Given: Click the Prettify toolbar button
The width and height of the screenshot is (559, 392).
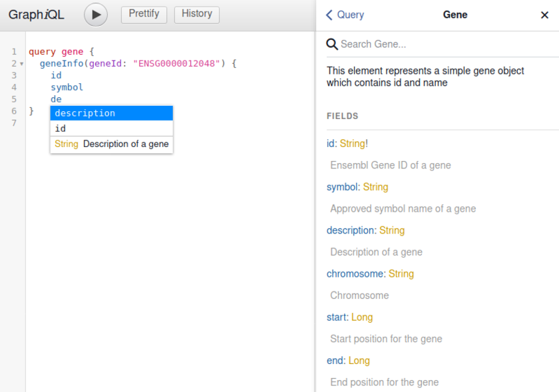Looking at the screenshot, I should tap(144, 14).
